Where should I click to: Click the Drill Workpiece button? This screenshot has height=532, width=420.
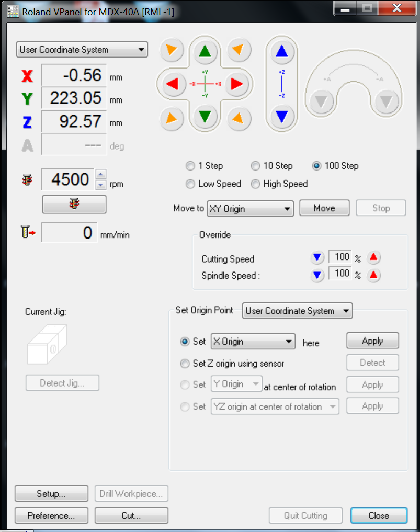(x=131, y=494)
